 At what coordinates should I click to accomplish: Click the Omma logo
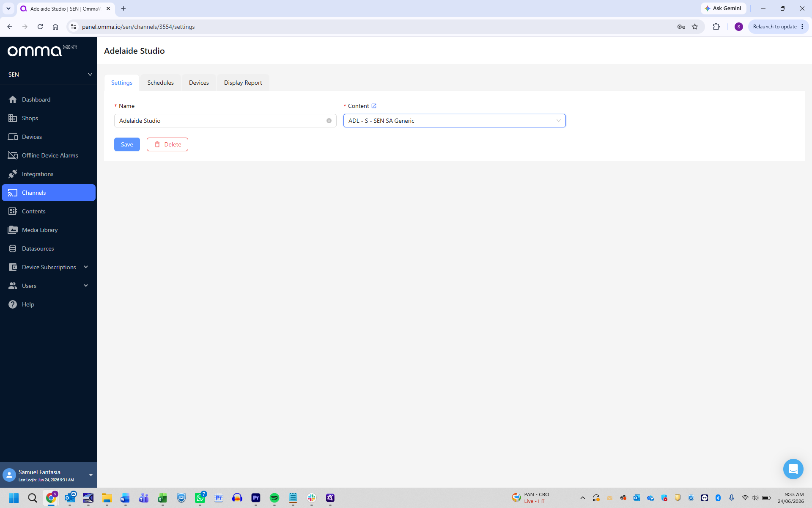42,50
